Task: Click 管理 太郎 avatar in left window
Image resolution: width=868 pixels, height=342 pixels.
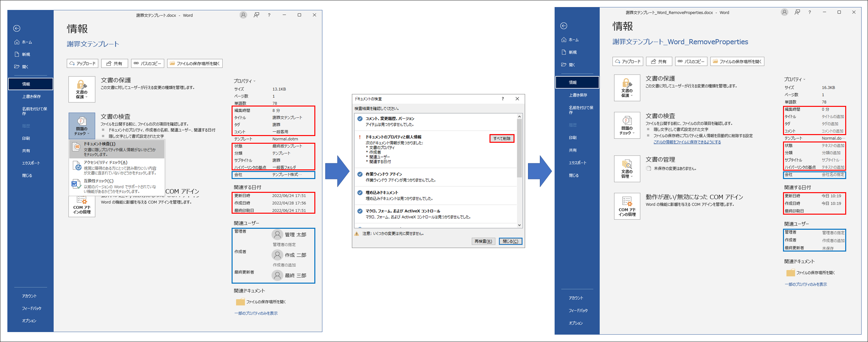Action: [277, 235]
